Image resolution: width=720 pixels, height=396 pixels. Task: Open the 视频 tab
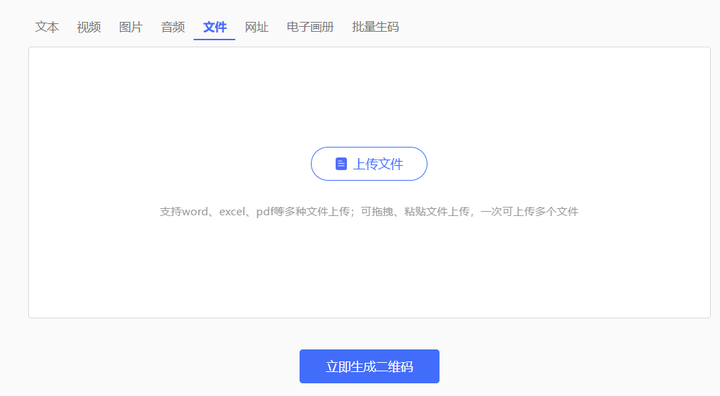tap(89, 27)
